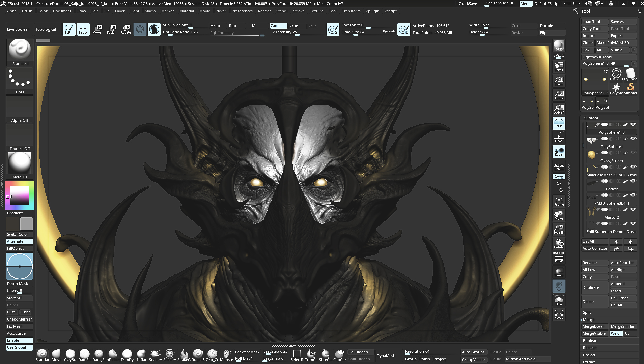Open the Render menu
This screenshot has width=644, height=364.
point(264,11)
